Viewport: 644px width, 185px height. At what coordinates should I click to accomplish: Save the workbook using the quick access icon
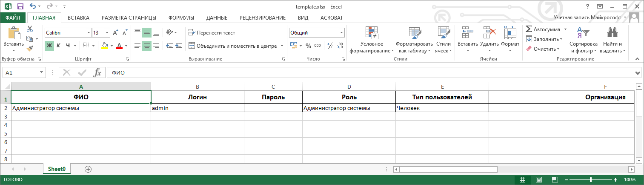20,7
